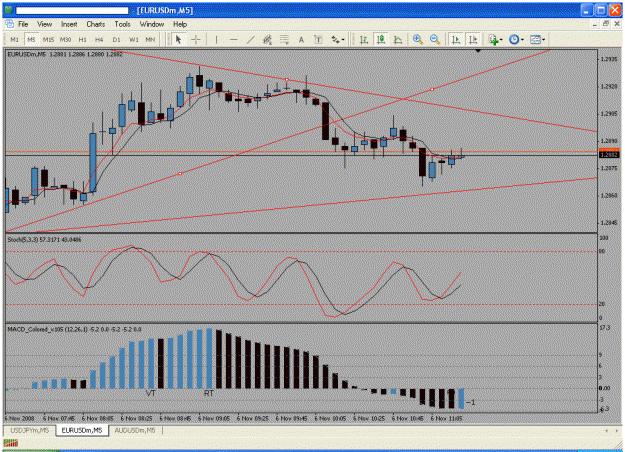Viewport: 625px width, 452px height.
Task: Restore the inner chart window
Action: pos(605,24)
